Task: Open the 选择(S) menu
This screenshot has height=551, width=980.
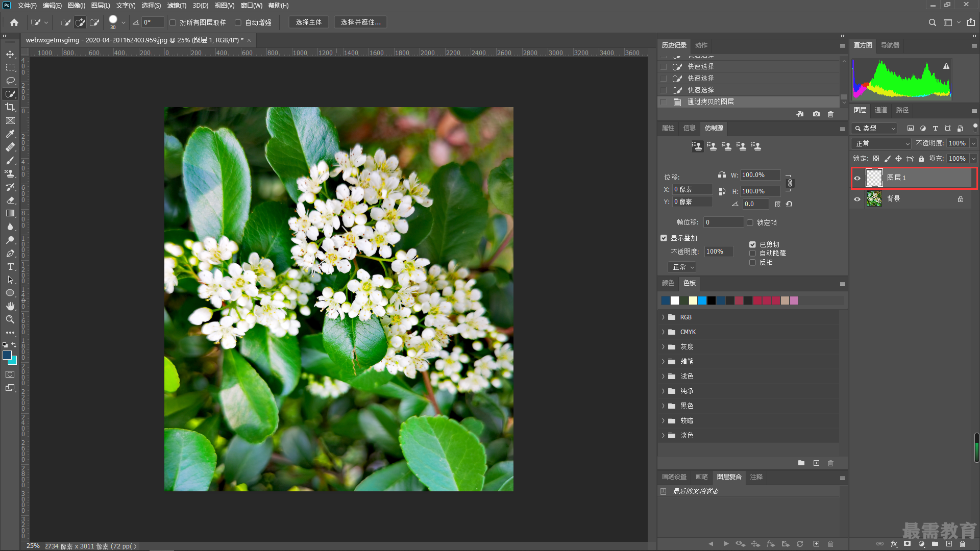Action: pos(151,5)
